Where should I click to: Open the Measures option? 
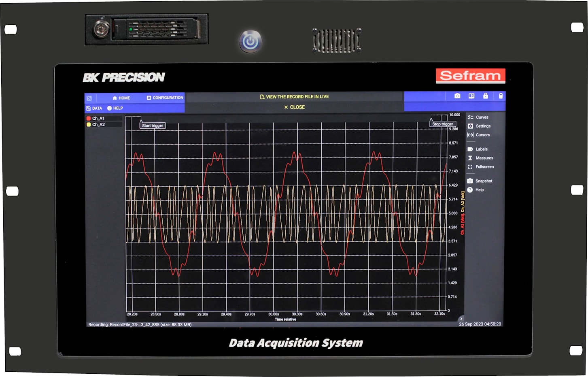click(x=480, y=158)
